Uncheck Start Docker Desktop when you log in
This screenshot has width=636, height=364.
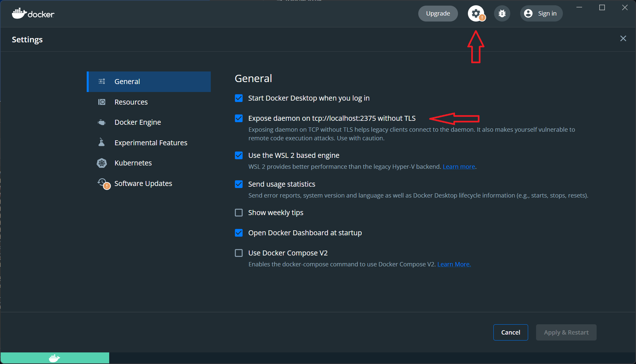(x=239, y=98)
